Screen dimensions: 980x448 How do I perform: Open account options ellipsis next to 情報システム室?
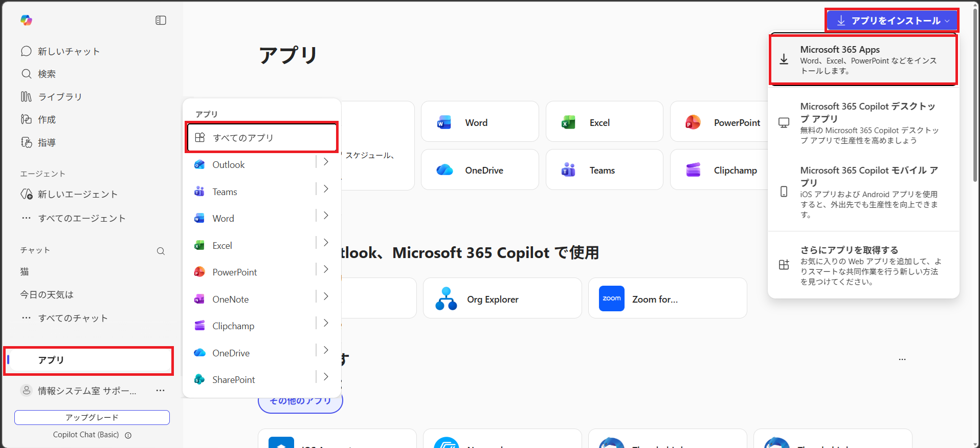coord(160,391)
